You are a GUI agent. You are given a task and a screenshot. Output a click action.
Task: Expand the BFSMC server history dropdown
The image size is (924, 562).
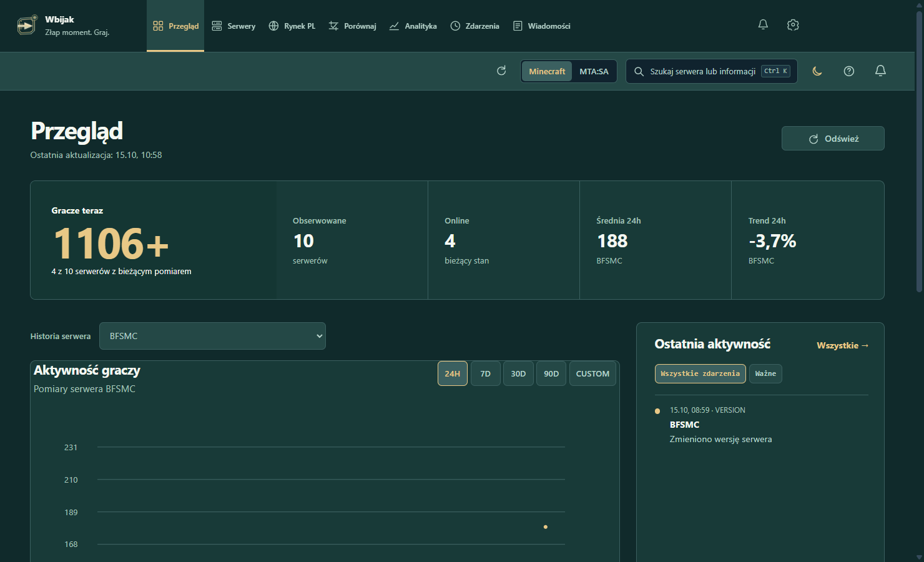coord(212,336)
